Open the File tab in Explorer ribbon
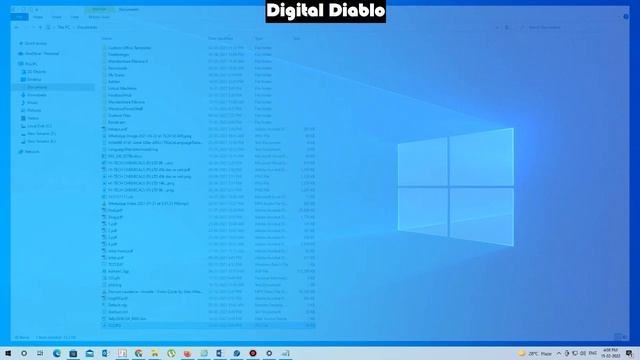 coord(19,17)
